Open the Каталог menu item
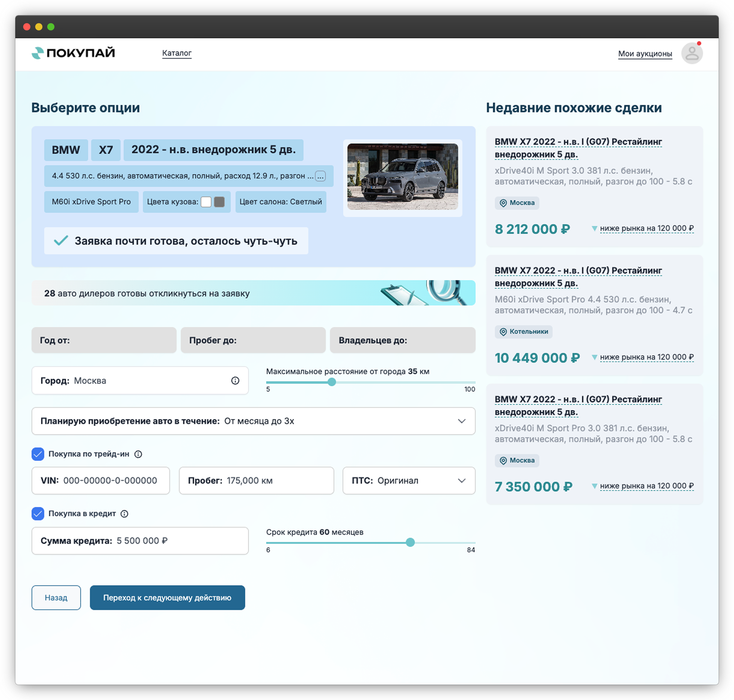The width and height of the screenshot is (734, 700). coord(177,53)
